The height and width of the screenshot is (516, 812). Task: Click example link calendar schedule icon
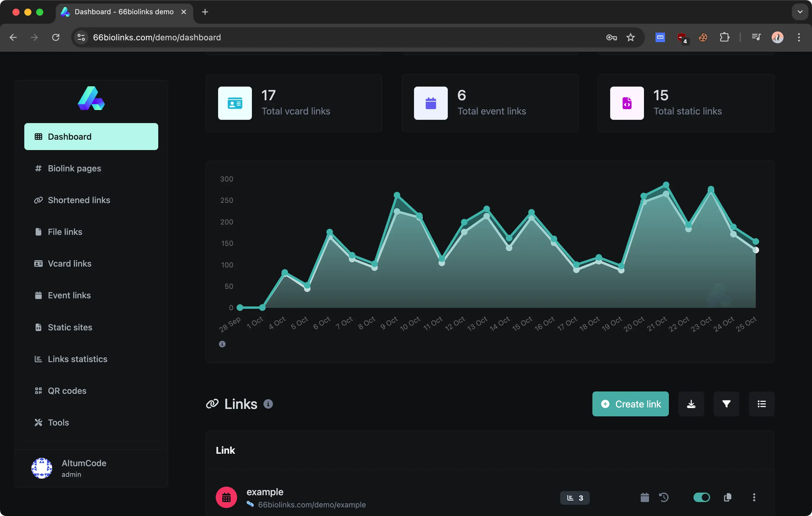644,497
